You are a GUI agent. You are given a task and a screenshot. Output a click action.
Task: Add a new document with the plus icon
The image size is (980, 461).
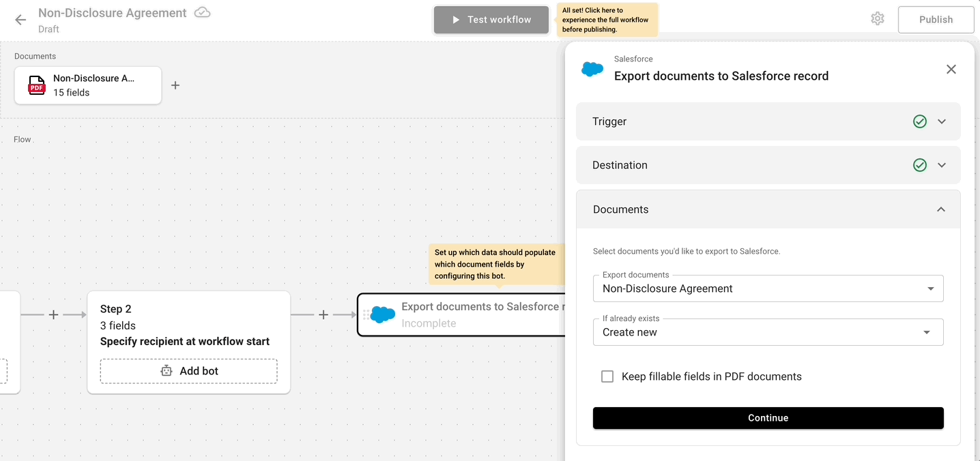pos(175,85)
